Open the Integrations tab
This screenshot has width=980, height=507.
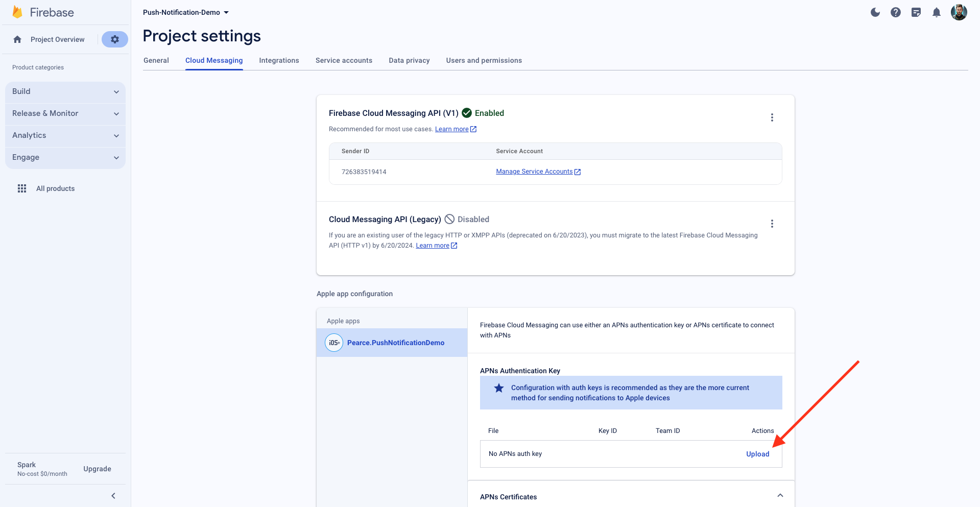(279, 60)
